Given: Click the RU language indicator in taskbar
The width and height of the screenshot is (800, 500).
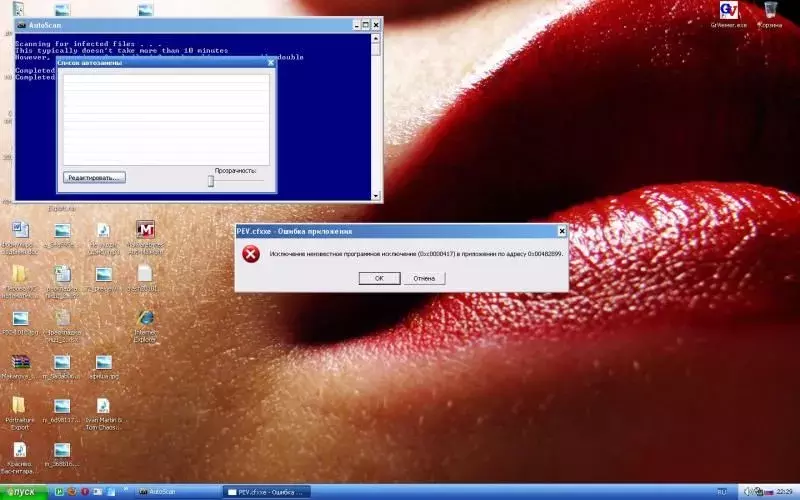Looking at the screenshot, I should [722, 492].
